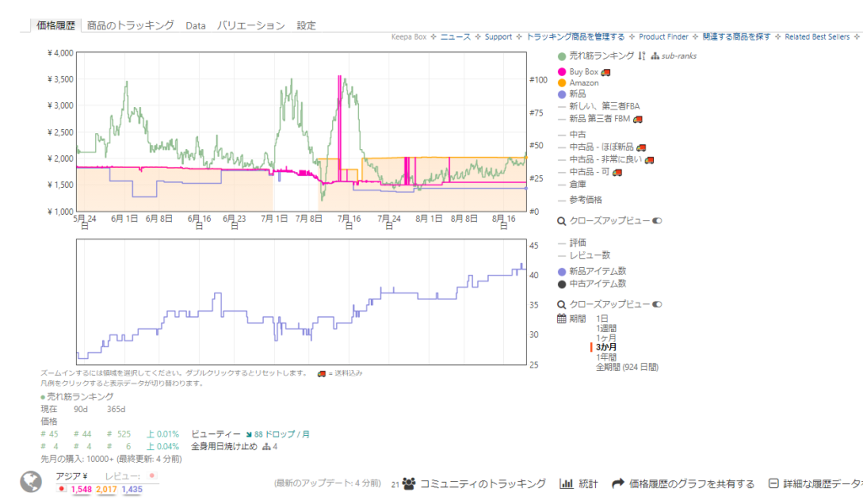This screenshot has height=504, width=863.
Task: Click the orange Amazon legend color dot
Action: point(562,83)
